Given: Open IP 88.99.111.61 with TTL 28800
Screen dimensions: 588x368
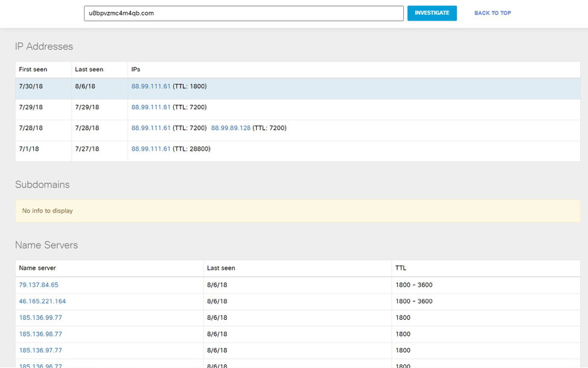Looking at the screenshot, I should (x=151, y=149).
